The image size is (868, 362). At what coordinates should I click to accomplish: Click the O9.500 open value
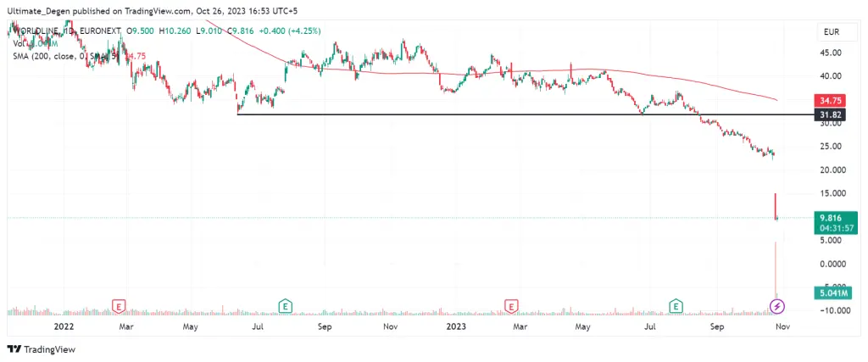click(x=142, y=31)
